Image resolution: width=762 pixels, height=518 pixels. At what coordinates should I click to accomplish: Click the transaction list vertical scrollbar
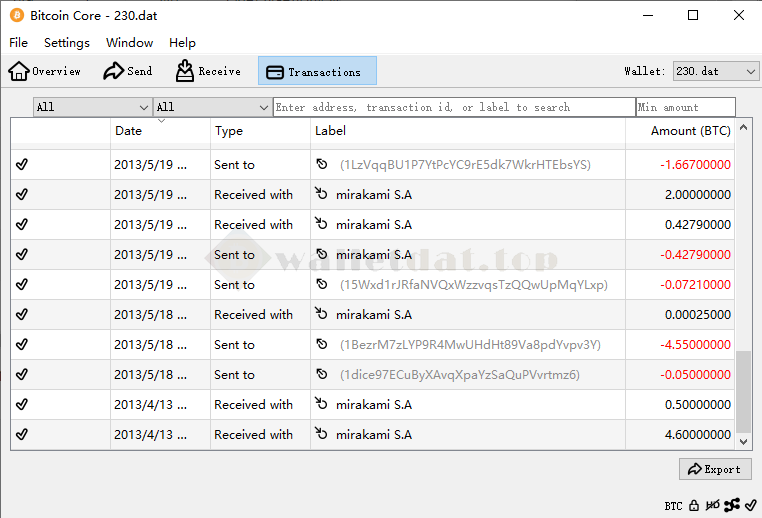coord(743,390)
